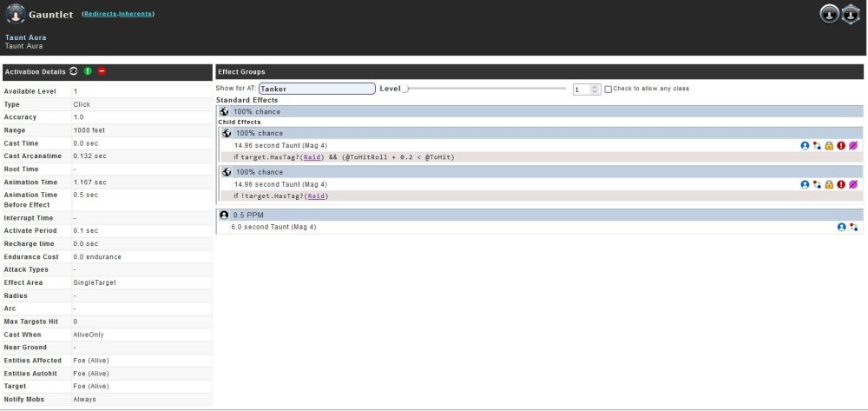Image resolution: width=868 pixels, height=411 pixels.
Task: Click the red exclamation icon in second Taunt row
Action: click(841, 185)
